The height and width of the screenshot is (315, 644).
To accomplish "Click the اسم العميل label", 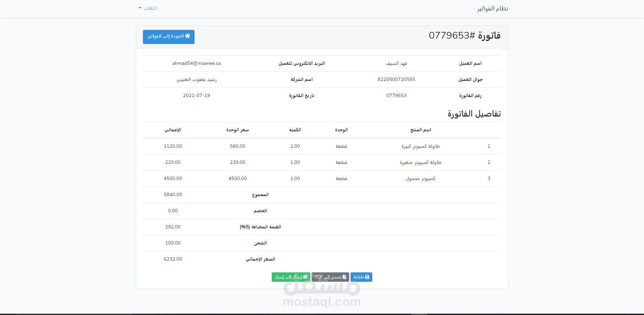I will point(470,63).
